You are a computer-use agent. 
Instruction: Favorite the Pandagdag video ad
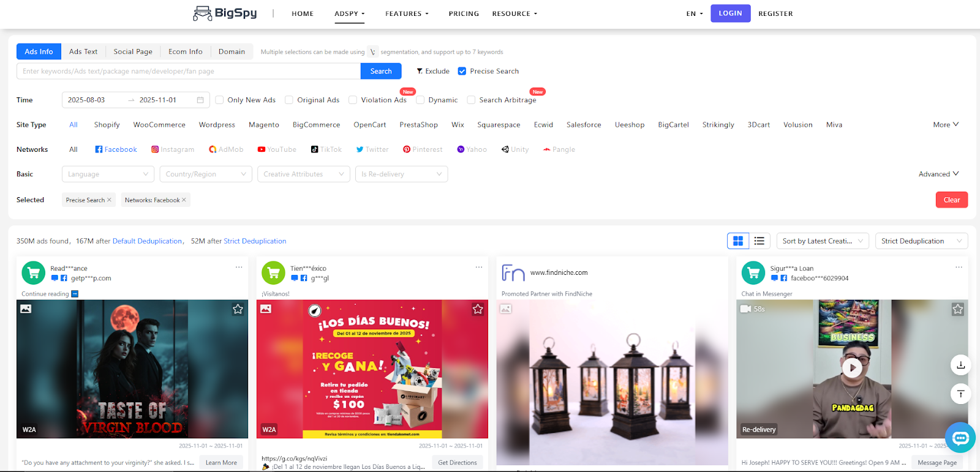[x=958, y=309]
